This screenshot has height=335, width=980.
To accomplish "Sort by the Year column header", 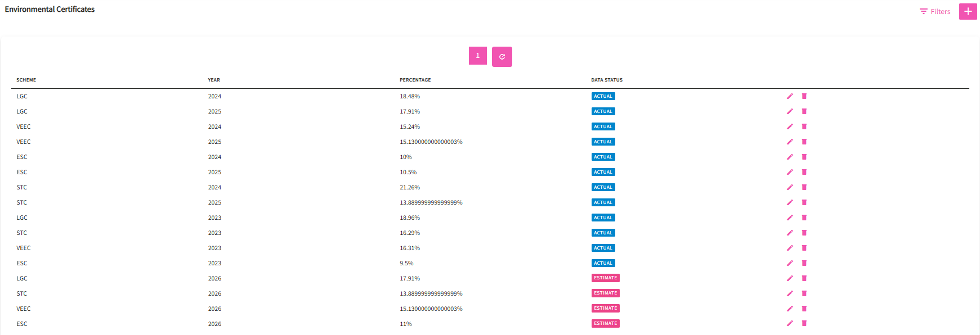I will (214, 80).
